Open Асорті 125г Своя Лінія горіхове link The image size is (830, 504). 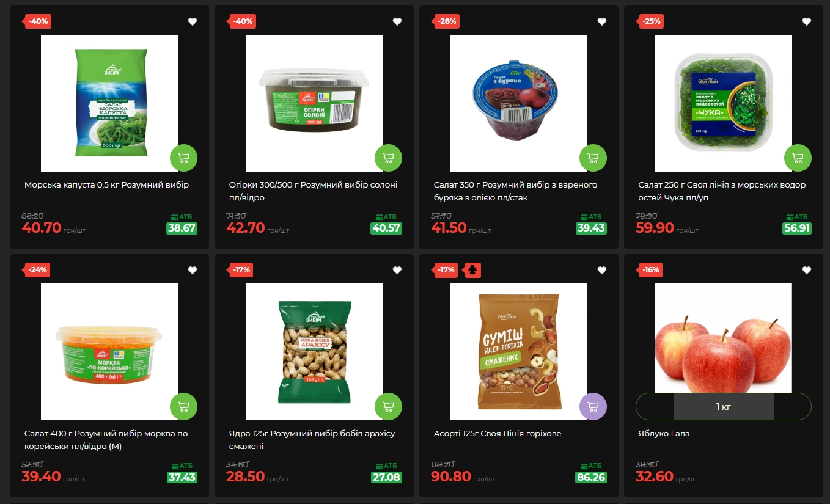coord(498,434)
